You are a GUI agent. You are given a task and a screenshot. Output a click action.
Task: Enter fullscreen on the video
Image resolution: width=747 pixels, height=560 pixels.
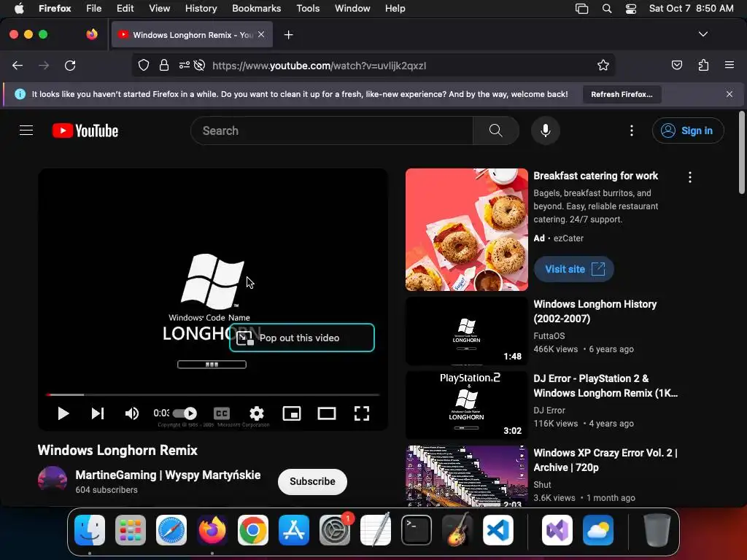tap(362, 413)
